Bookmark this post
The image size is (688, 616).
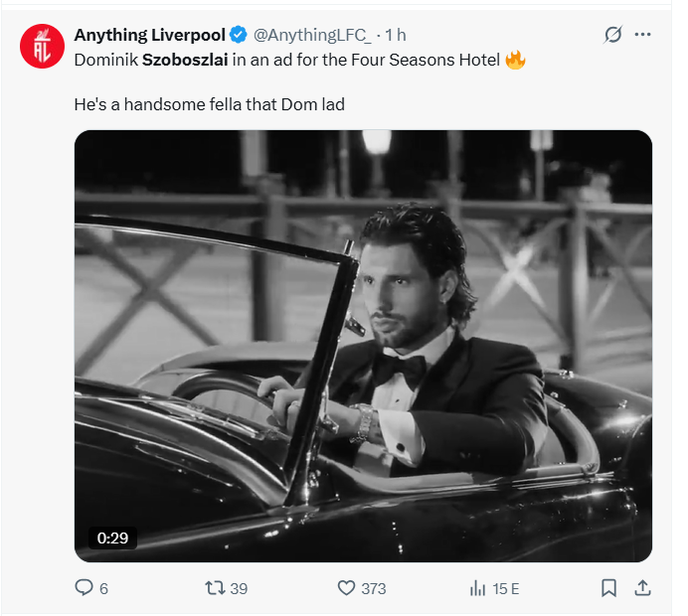[x=609, y=588]
